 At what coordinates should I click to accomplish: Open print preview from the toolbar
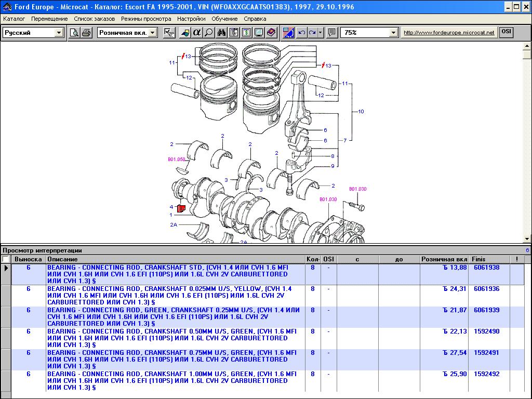pyautogui.click(x=74, y=33)
